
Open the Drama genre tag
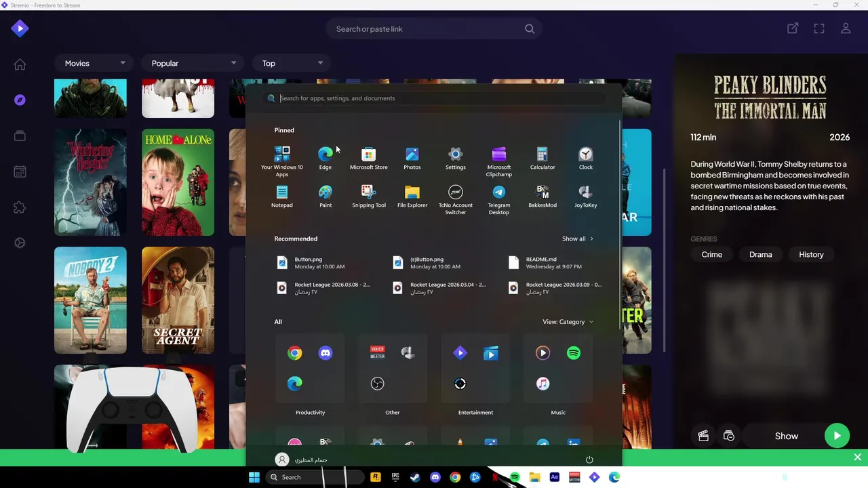(x=760, y=254)
